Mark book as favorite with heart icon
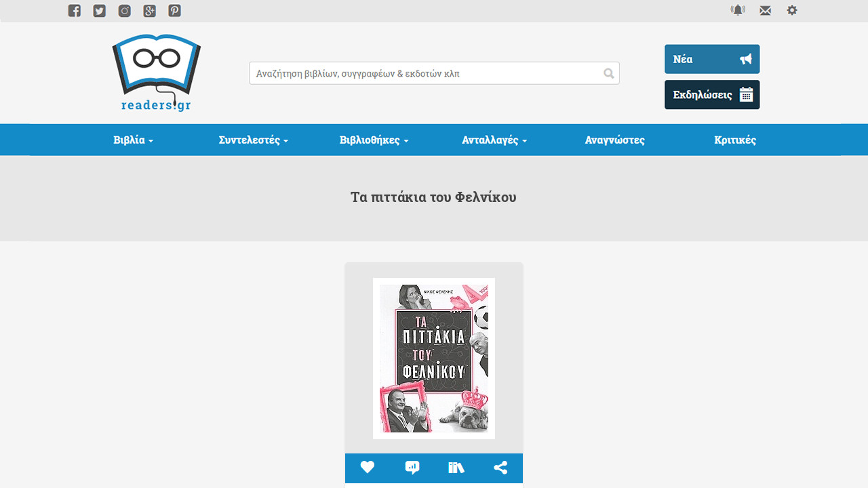868x488 pixels. pyautogui.click(x=368, y=468)
